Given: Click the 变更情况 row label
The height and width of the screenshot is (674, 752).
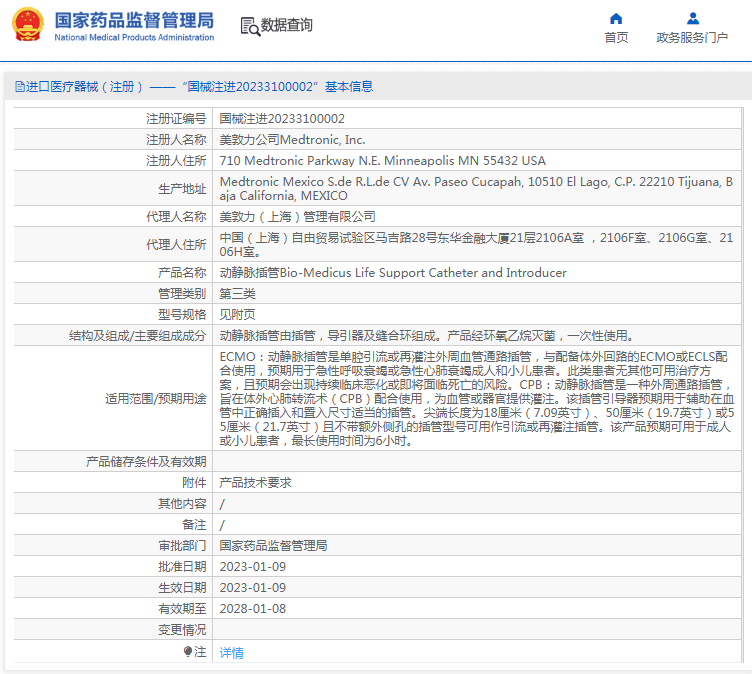Looking at the screenshot, I should point(182,630).
